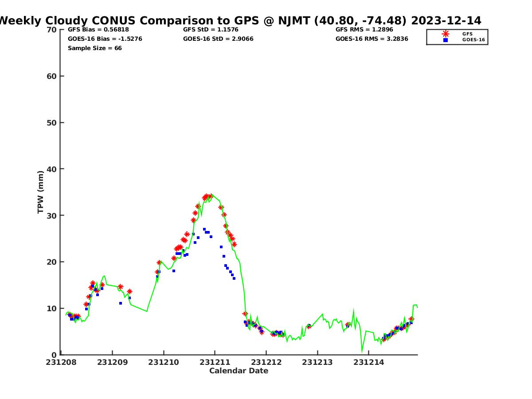Screen dimensions: 532x399
Task: Click the GOES-16 StD value text
Action: tap(218, 39)
